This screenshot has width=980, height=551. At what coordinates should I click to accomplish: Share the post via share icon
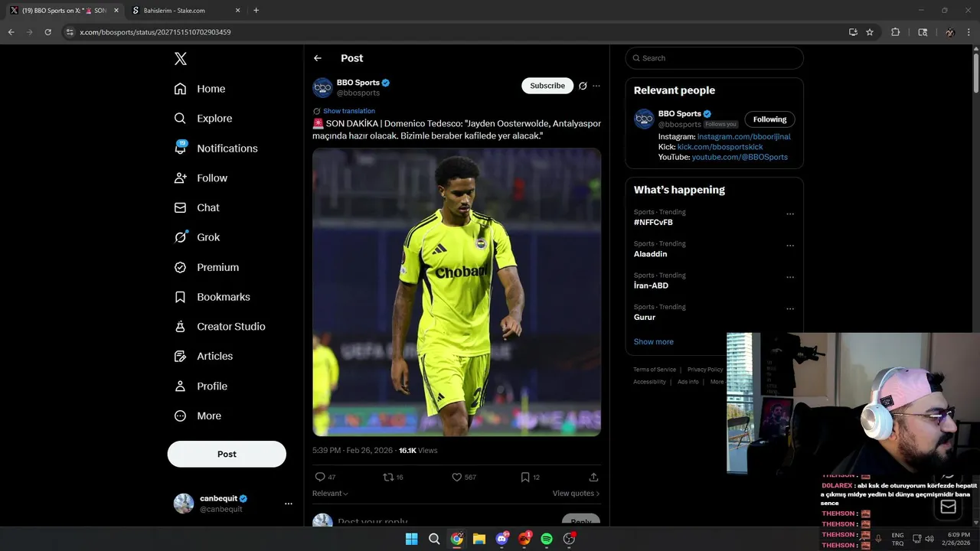click(x=593, y=477)
